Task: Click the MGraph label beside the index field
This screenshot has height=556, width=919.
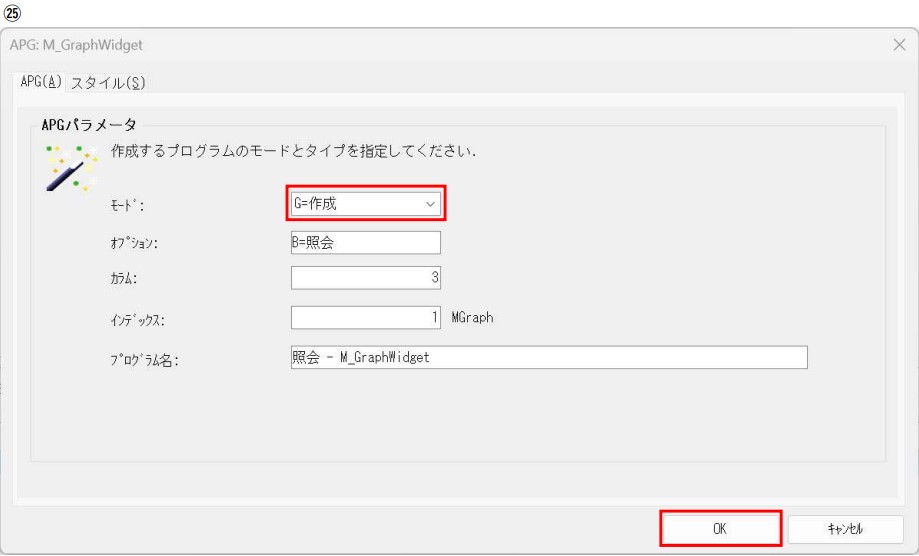Action: [x=472, y=317]
